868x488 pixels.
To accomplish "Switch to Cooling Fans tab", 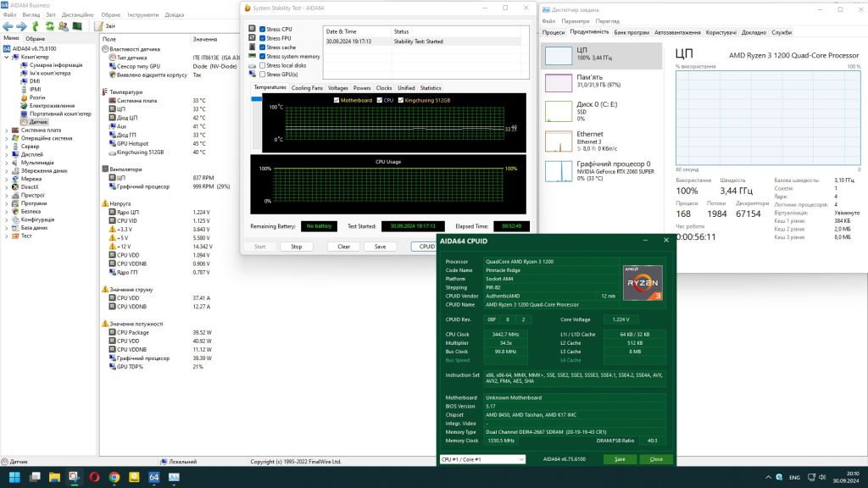I will pos(307,88).
